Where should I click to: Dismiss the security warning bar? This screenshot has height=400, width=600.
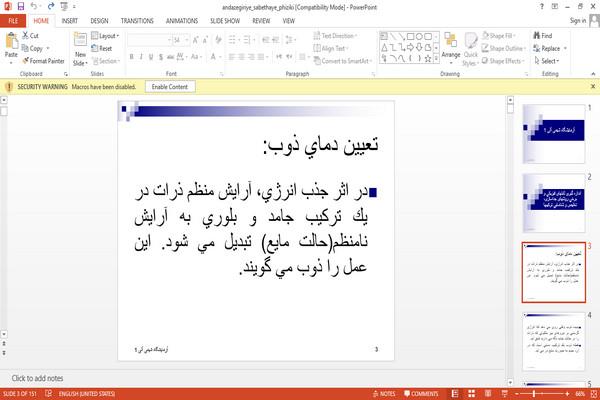tap(593, 87)
